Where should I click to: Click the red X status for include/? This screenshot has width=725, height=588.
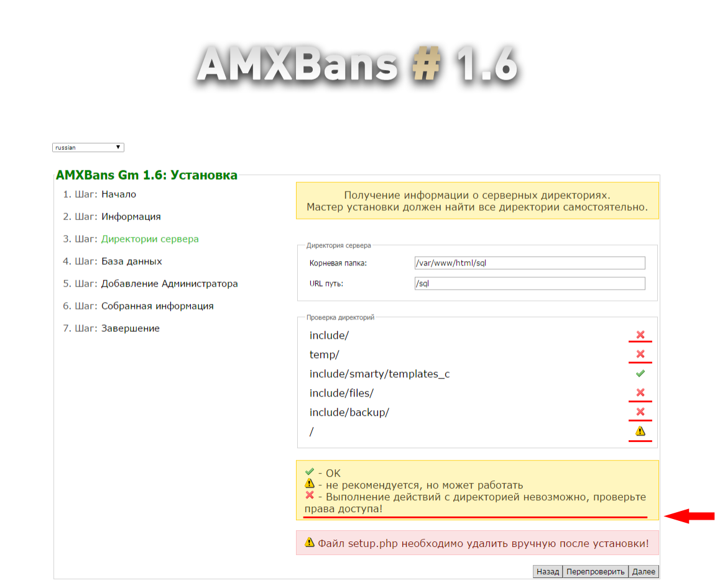click(x=640, y=334)
